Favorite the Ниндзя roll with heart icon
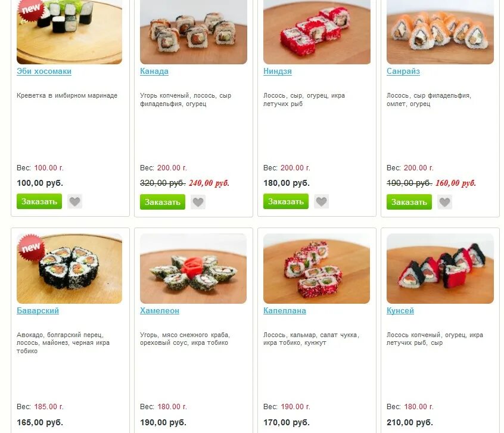Screen dimensions: 504x433 tap(322, 201)
